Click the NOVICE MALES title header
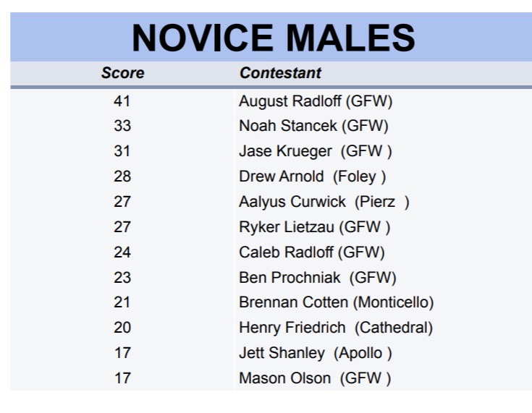Image resolution: width=532 pixels, height=413 pixels. click(273, 36)
